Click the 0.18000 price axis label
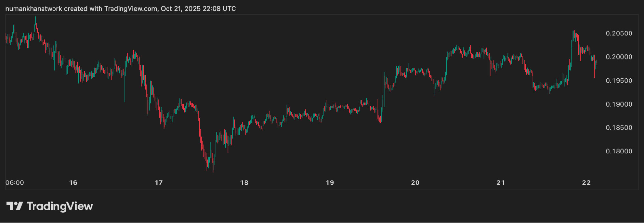 coord(619,151)
